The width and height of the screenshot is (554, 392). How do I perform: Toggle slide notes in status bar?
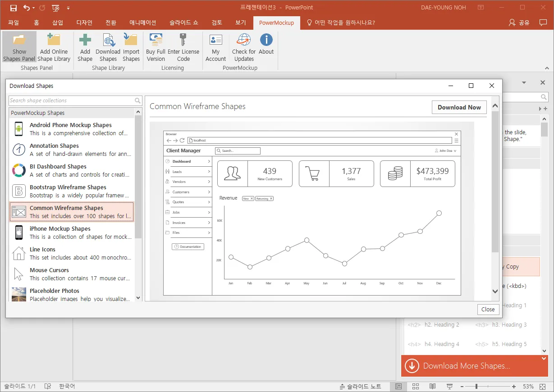(360, 387)
